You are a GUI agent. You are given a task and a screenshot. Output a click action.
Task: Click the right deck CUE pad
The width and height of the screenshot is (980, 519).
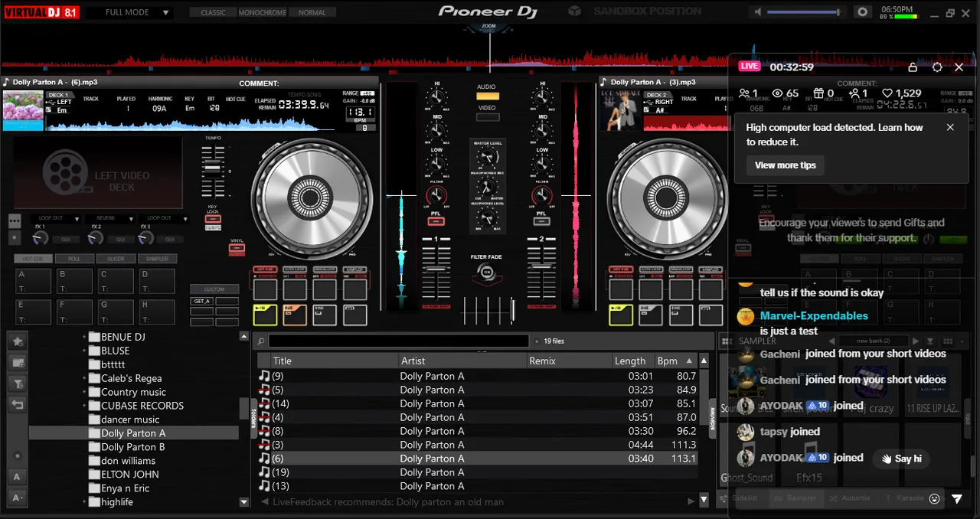pyautogui.click(x=651, y=315)
